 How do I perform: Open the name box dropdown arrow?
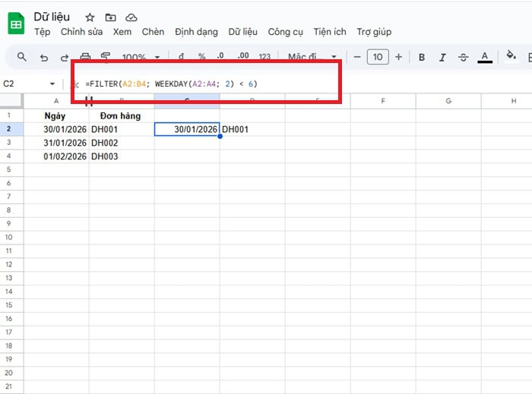(x=52, y=84)
